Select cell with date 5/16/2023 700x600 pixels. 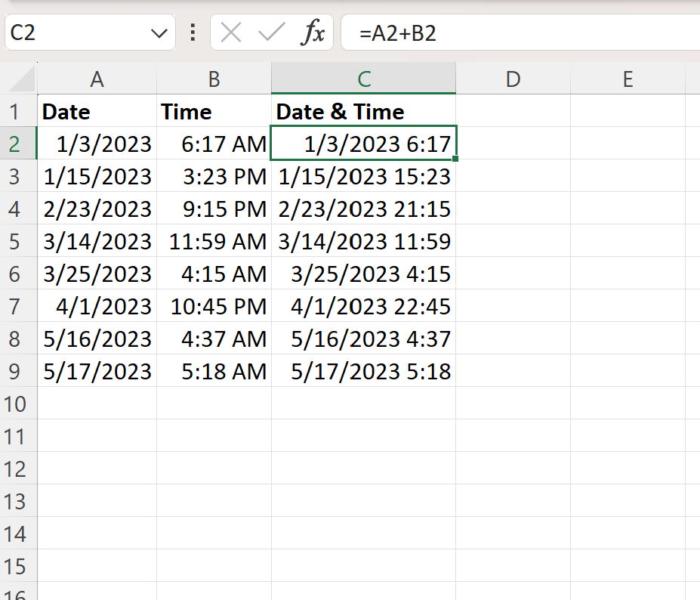[x=97, y=339]
